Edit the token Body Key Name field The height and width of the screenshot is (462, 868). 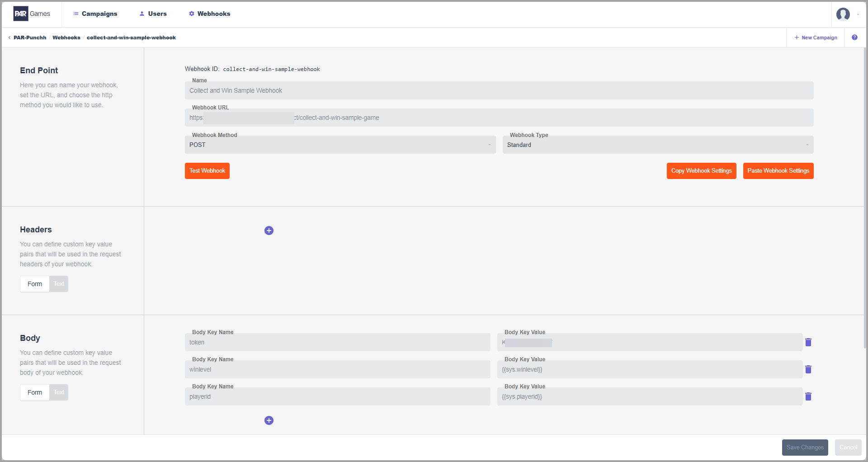tap(338, 342)
